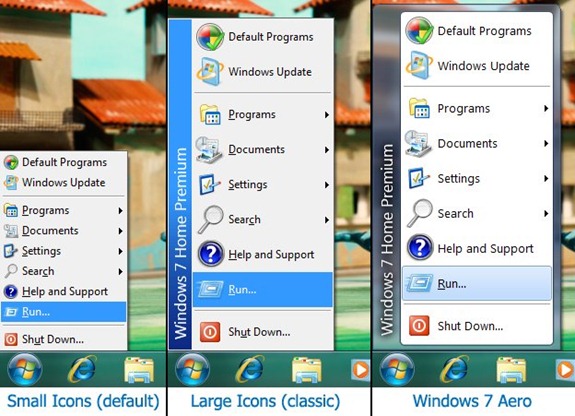
Task: Click Shut Down power icon in Small Icons menu
Action: click(11, 339)
